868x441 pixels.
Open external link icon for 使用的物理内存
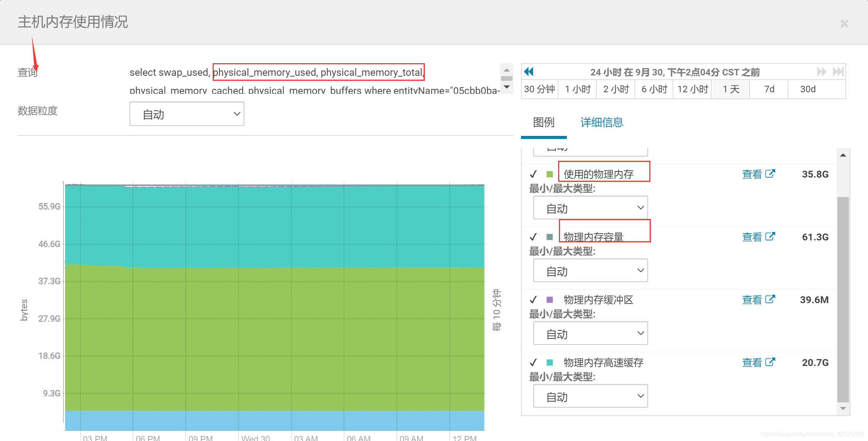pos(770,174)
